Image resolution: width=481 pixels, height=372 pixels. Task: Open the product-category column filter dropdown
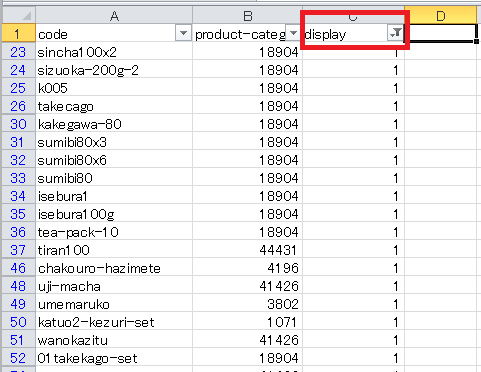pyautogui.click(x=293, y=33)
